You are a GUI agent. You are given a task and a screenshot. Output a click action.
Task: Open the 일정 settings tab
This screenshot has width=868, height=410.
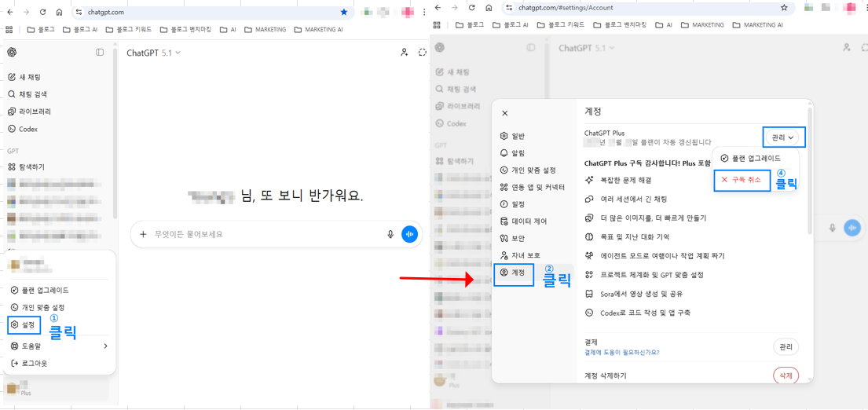[x=513, y=204]
